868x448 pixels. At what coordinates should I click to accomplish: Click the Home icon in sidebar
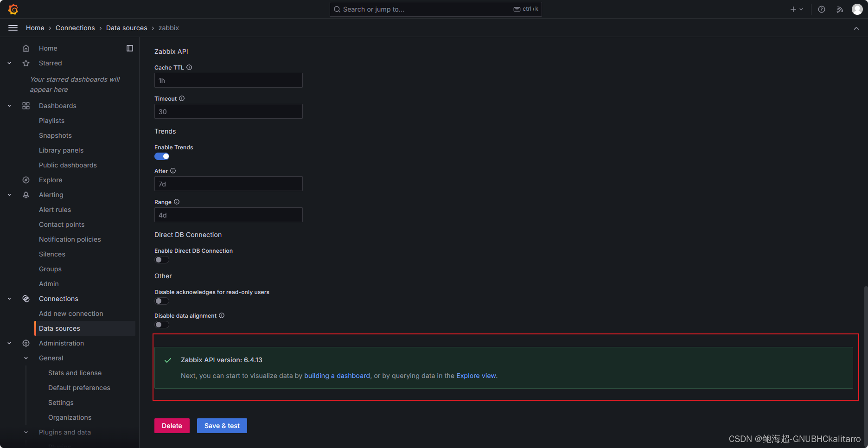coord(26,48)
